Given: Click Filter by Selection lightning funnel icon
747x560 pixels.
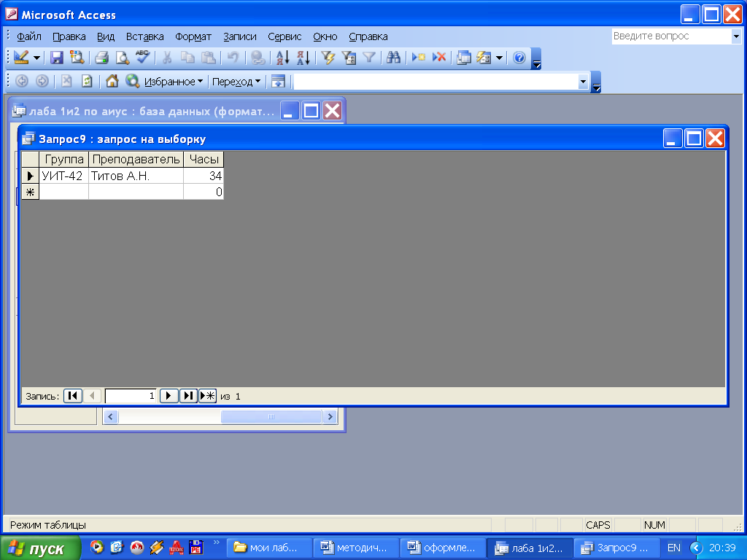Looking at the screenshot, I should click(x=328, y=58).
